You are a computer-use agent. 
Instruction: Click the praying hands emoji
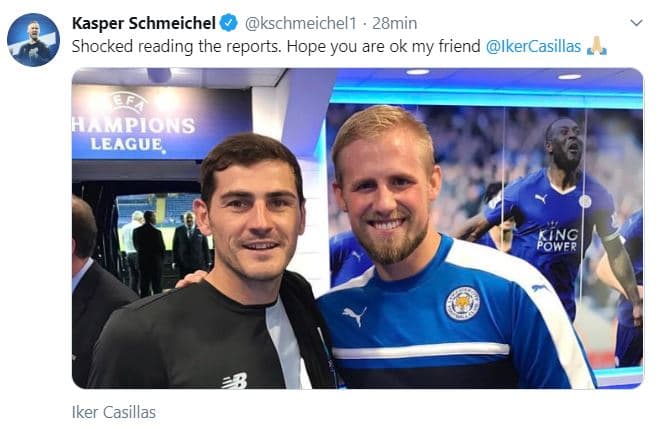pyautogui.click(x=597, y=46)
